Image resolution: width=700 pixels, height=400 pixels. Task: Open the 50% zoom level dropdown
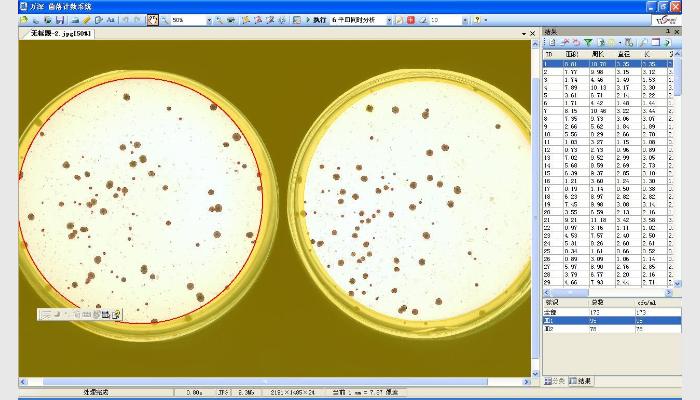(x=208, y=20)
